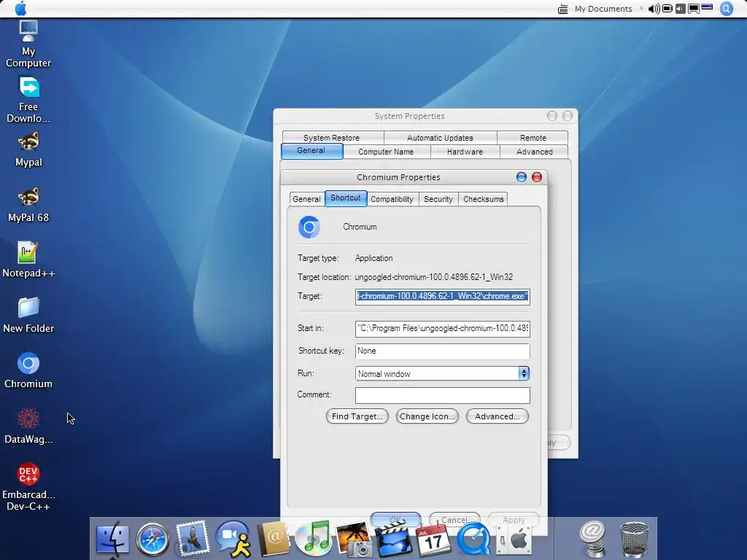Select the Free Download desktop icon
747x560 pixels.
pyautogui.click(x=28, y=100)
